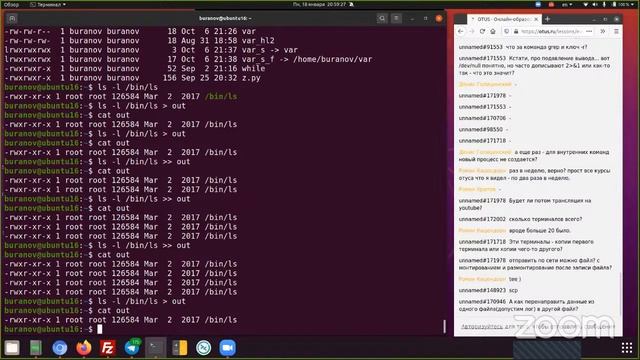Switch to Terminal in the dock
640x360 pixels.
pos(156,348)
